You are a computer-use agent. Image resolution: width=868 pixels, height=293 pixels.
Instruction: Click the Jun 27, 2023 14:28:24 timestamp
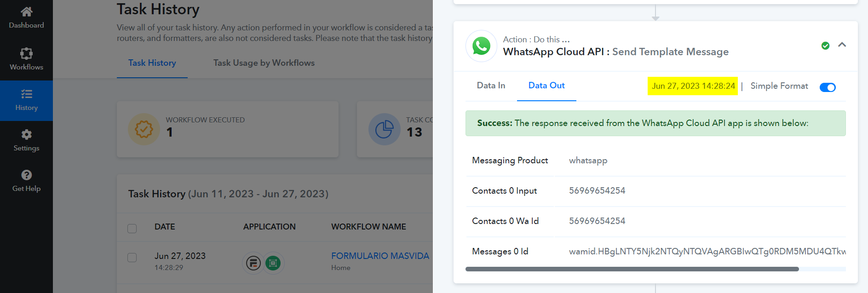[693, 86]
